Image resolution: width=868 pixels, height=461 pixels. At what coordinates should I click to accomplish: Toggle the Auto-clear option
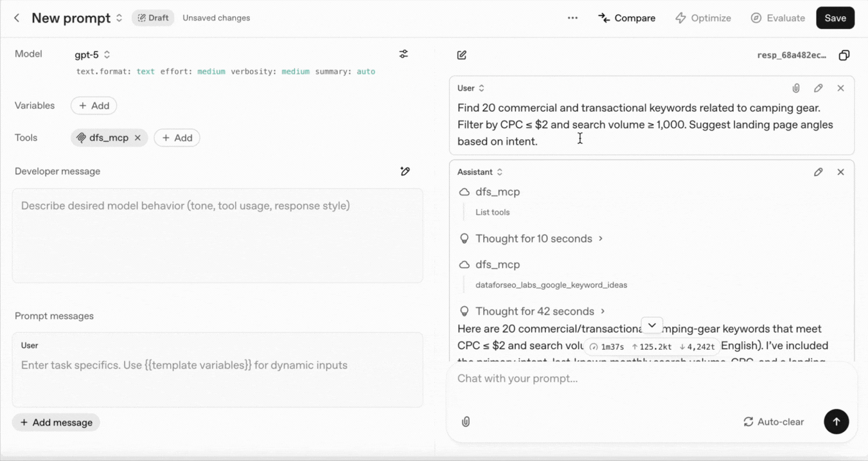coord(774,422)
